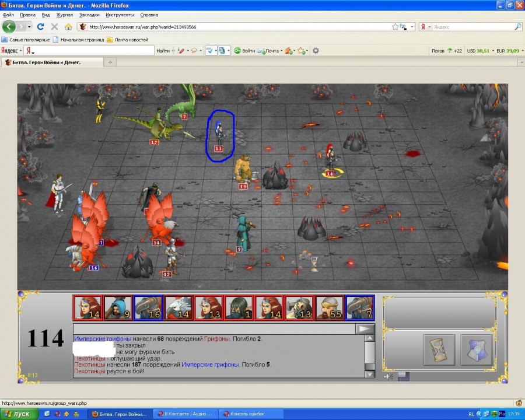
Task: Select elf portrait numbered 13 in queue
Action: point(208,307)
